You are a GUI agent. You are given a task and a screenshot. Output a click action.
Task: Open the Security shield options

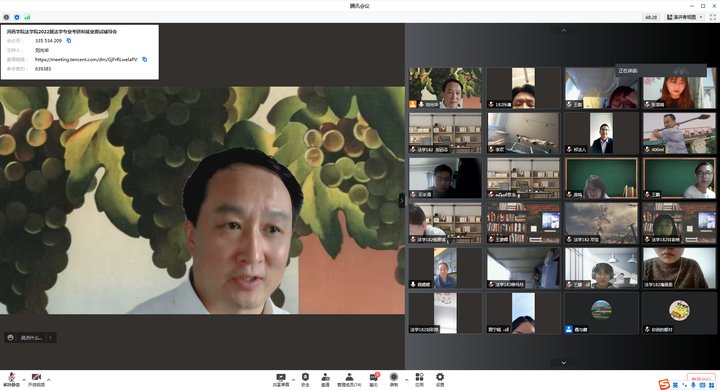[305, 379]
